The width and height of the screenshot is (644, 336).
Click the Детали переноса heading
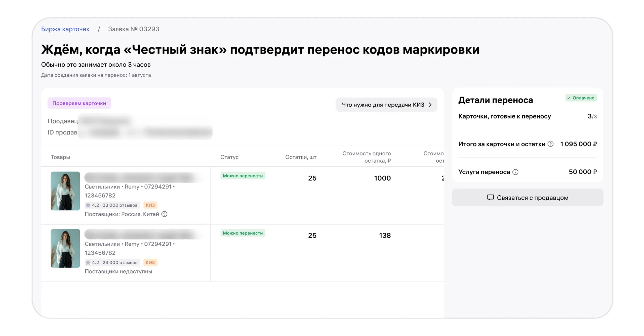pos(495,100)
